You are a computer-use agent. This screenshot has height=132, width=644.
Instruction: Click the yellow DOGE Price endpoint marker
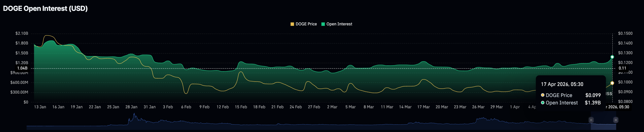[612, 83]
